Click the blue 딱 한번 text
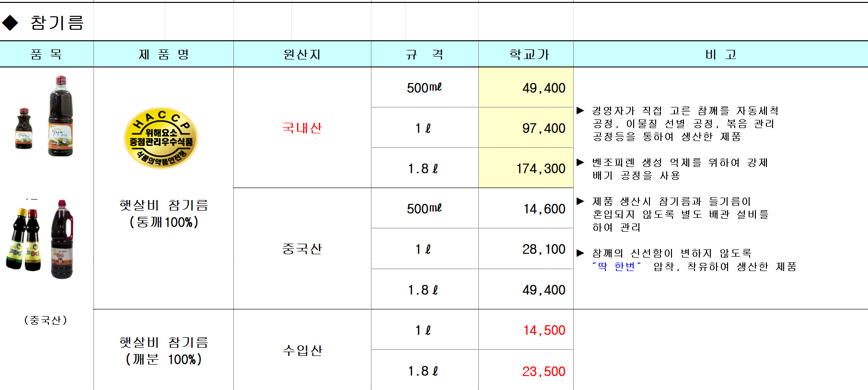 pyautogui.click(x=616, y=267)
